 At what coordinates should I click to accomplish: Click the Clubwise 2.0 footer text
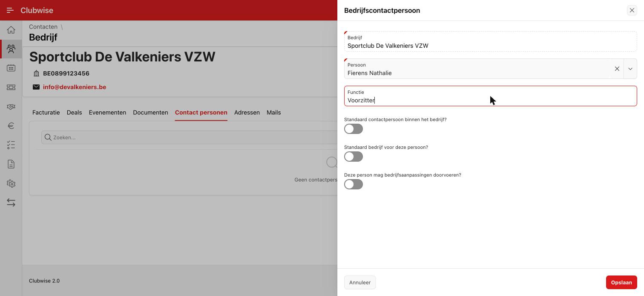tap(44, 281)
